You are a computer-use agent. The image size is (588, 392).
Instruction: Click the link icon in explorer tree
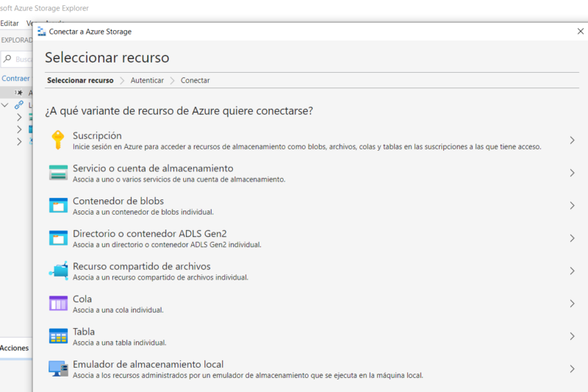click(19, 105)
